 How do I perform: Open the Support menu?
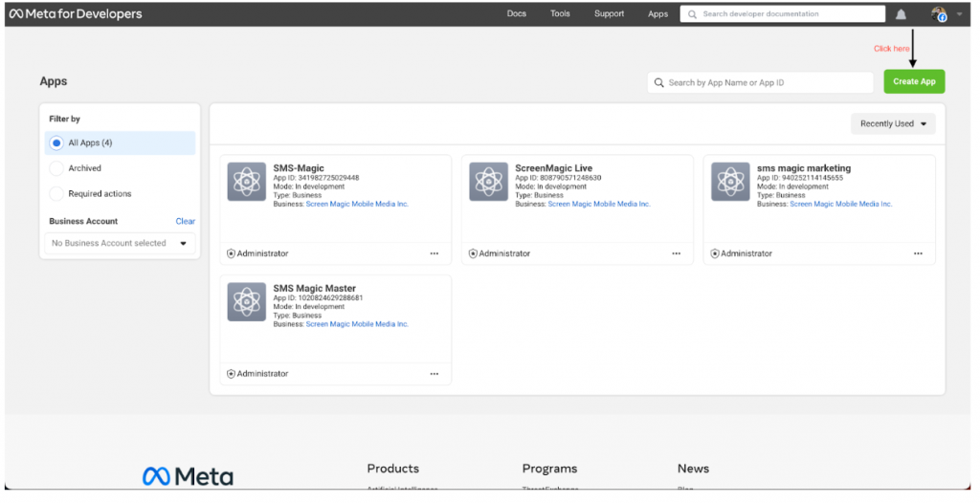(609, 13)
